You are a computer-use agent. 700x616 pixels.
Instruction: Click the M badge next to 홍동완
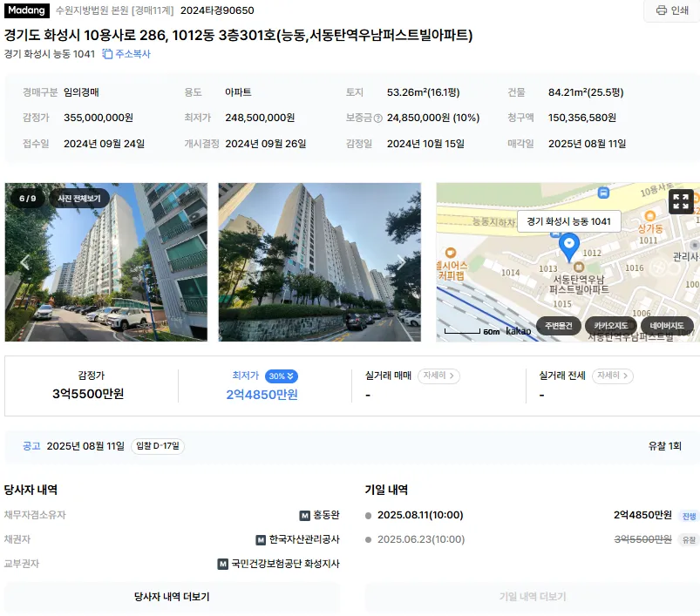click(x=304, y=516)
